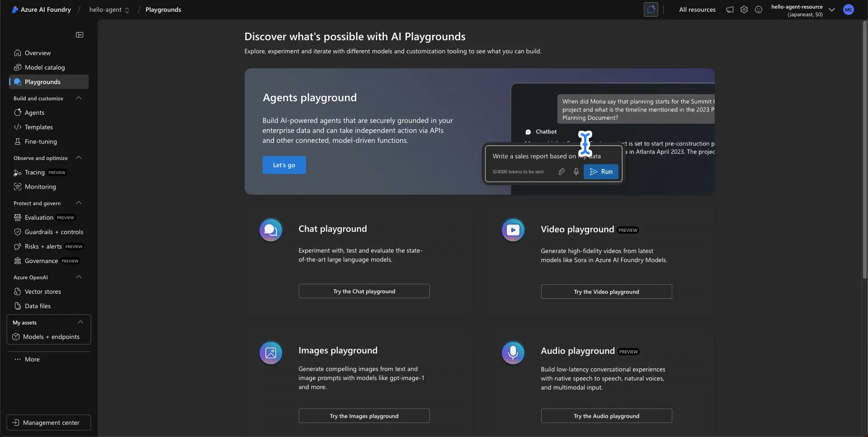Collapse Build and customize section
The image size is (868, 437).
point(79,98)
